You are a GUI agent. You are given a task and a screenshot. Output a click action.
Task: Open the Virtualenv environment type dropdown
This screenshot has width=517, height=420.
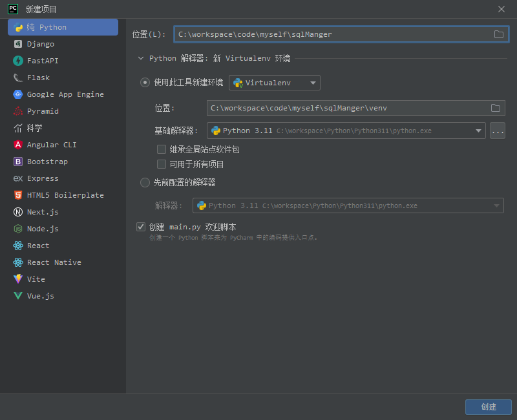pos(275,83)
